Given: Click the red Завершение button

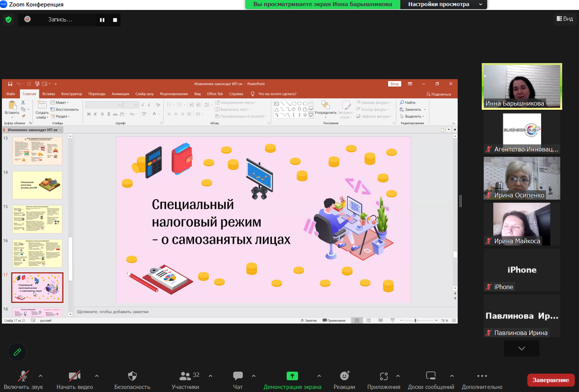Looking at the screenshot, I should coord(551,380).
